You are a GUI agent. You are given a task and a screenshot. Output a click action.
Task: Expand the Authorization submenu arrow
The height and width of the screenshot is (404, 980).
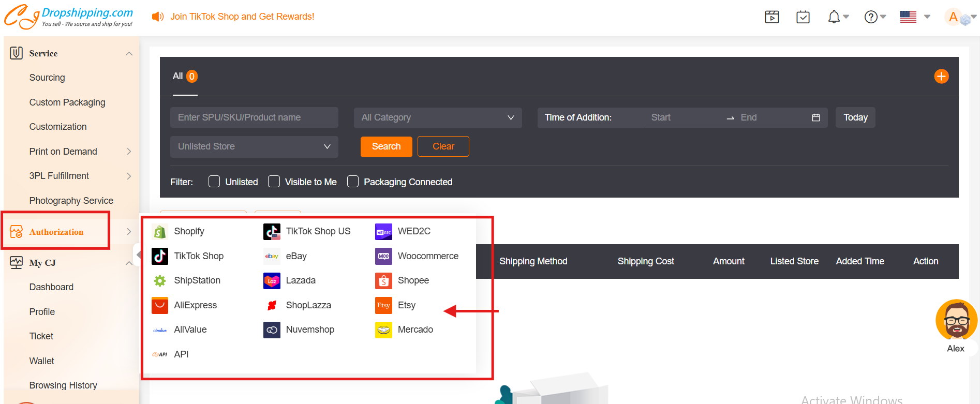129,232
